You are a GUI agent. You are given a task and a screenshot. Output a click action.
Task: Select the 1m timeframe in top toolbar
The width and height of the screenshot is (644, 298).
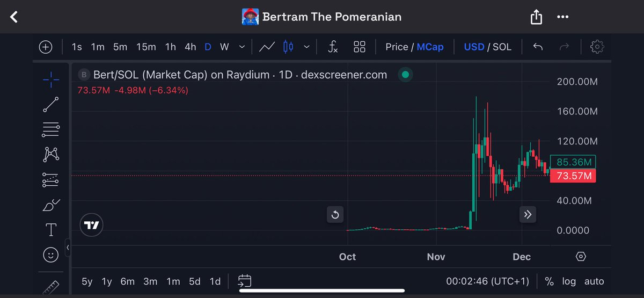(98, 47)
